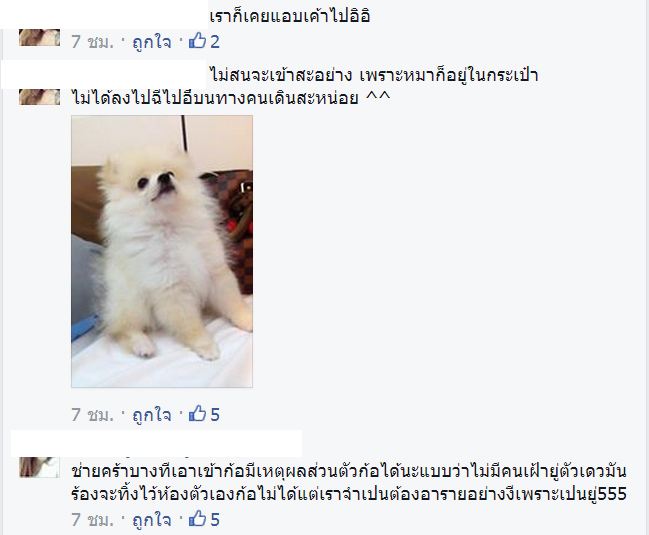Screen dimensions: 649x535
Task: Open 7 ชม. timestamp under the dog photo
Action: pos(92,415)
